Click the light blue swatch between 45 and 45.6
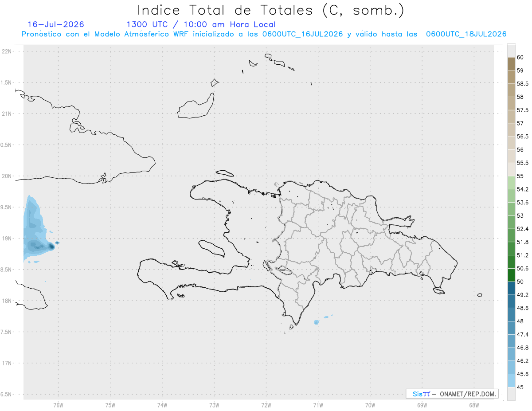 [x=511, y=380]
